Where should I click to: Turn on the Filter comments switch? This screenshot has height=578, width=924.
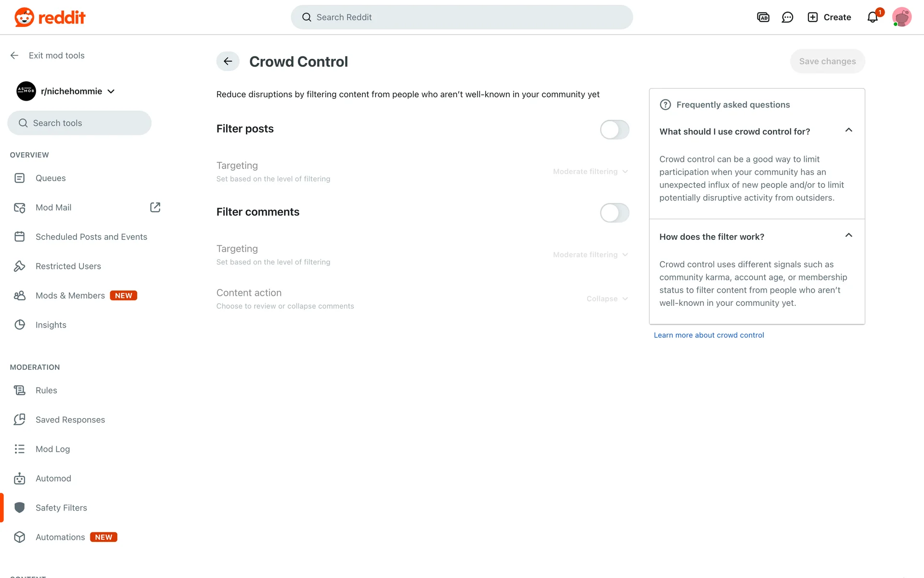coord(614,213)
